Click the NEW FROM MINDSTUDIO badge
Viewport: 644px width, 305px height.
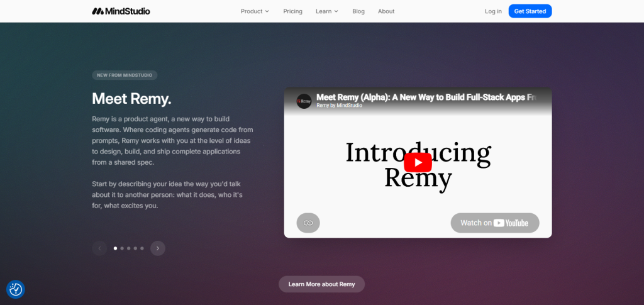[x=125, y=75]
